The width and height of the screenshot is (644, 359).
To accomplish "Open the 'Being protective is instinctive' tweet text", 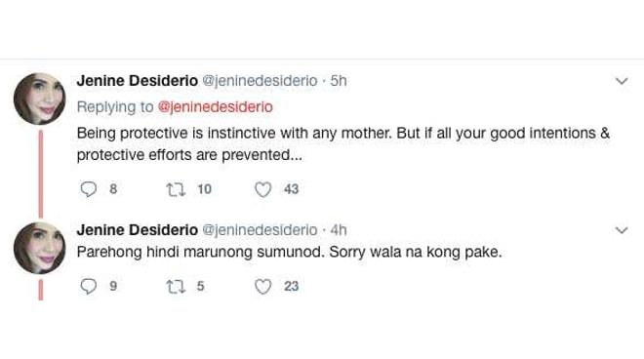I will click(x=343, y=143).
